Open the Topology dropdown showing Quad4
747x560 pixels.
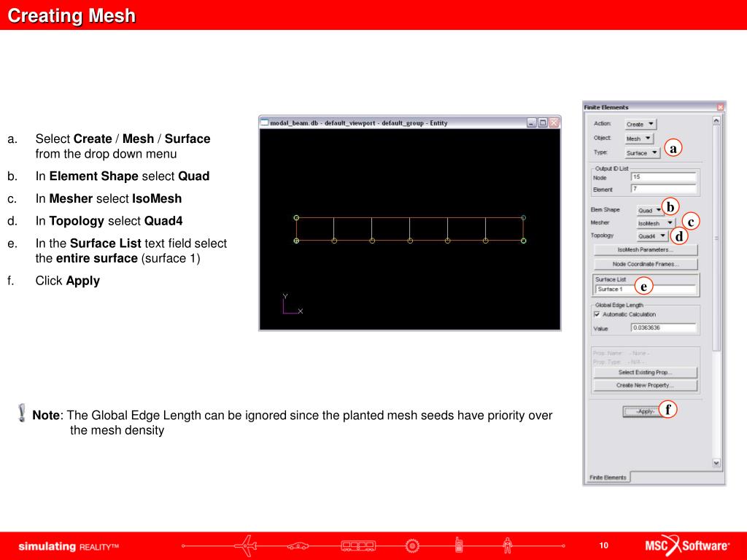651,236
